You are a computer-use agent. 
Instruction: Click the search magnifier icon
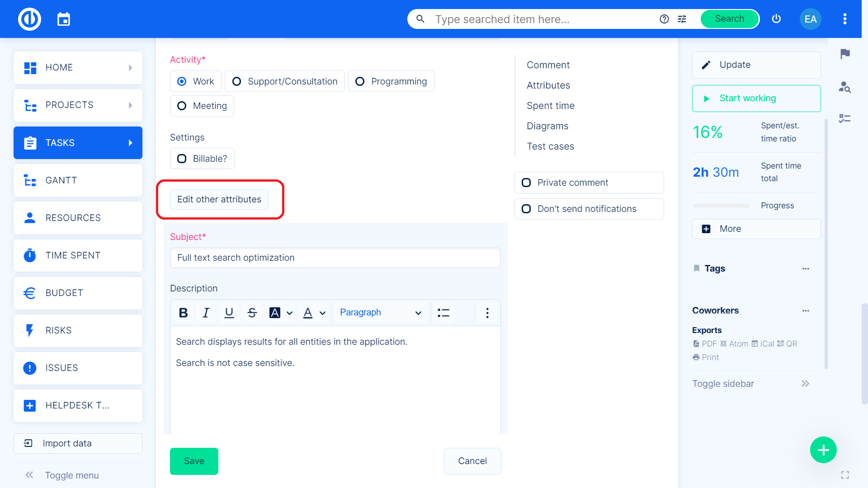point(420,19)
